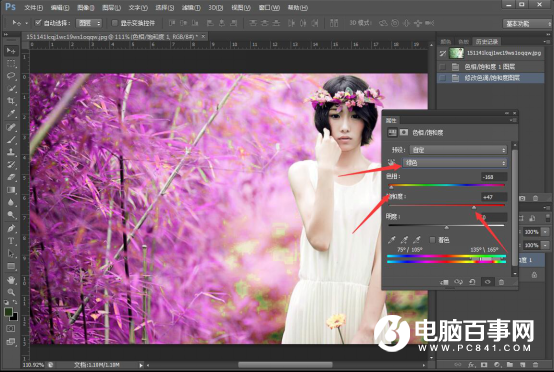Image resolution: width=554 pixels, height=372 pixels.
Task: Select the Spot Healing Brush tool
Action: pos(11,127)
